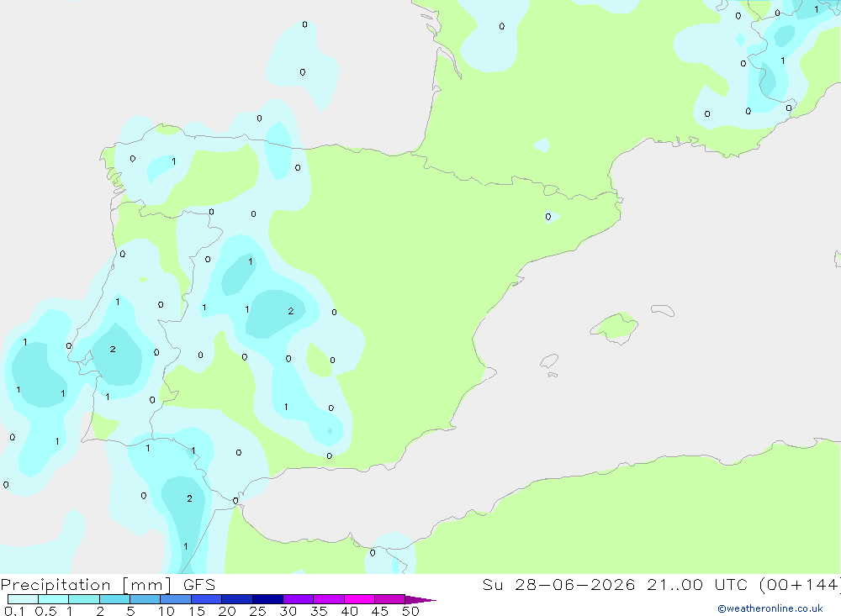Click the 0.5–1 mm legend swatch
This screenshot has height=616, width=841.
click(53, 599)
